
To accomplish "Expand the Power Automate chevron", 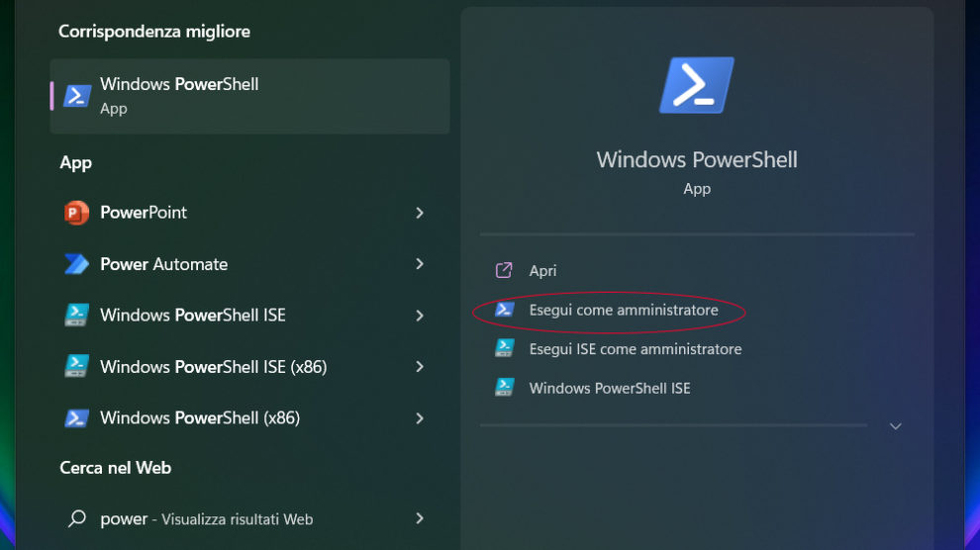I will (420, 264).
